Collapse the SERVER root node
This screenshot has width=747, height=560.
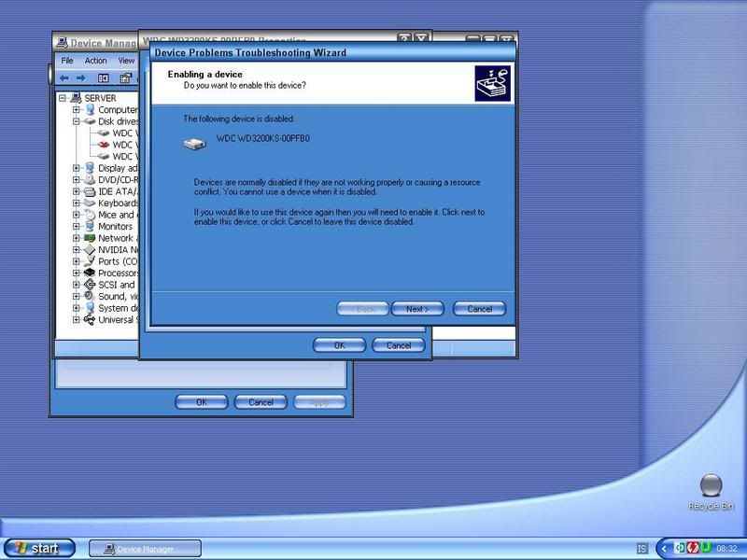click(x=63, y=98)
